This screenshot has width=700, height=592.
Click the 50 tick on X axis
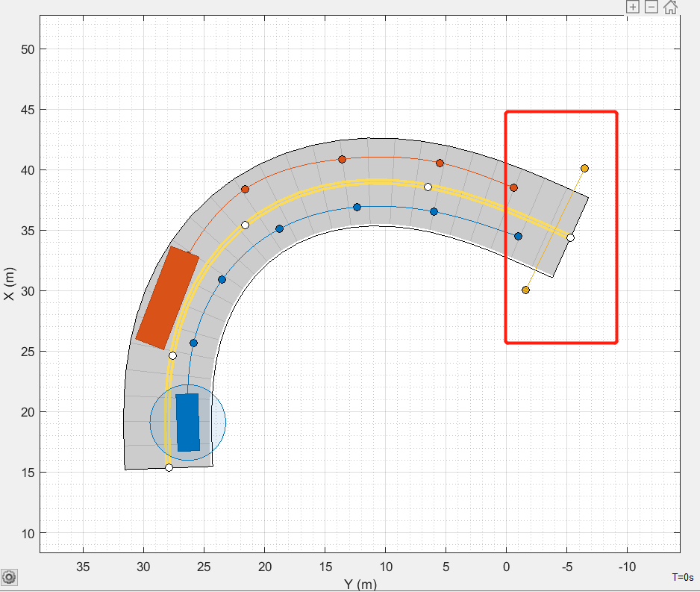coord(28,49)
